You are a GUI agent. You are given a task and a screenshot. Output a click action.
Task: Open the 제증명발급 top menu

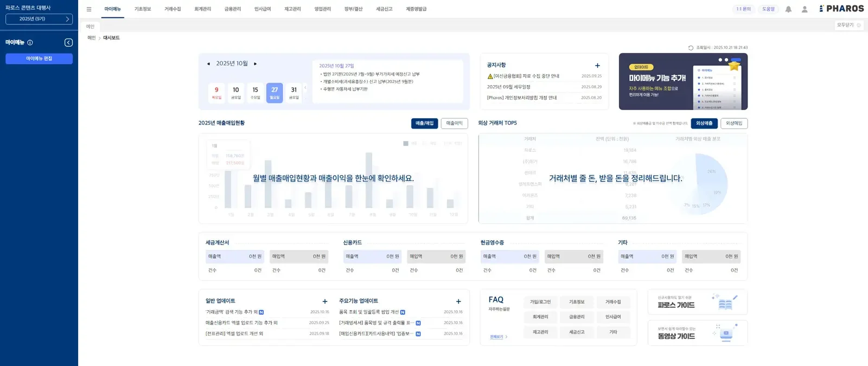pos(416,9)
